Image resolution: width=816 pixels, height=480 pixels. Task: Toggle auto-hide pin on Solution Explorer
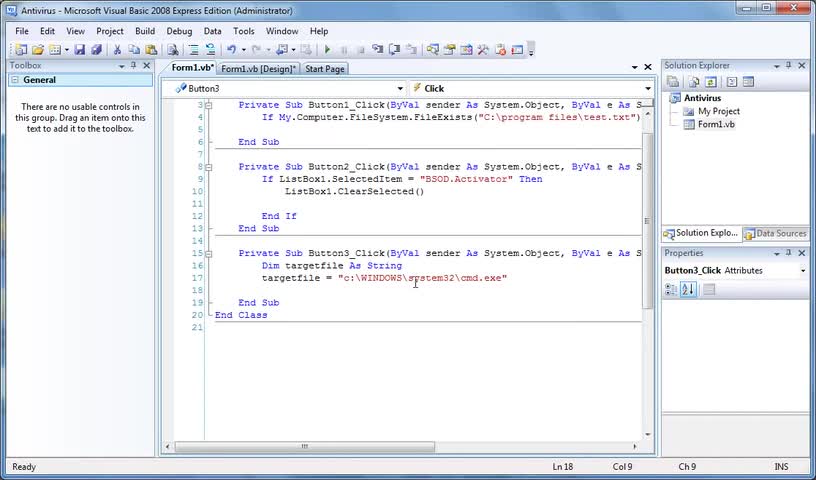(x=788, y=65)
